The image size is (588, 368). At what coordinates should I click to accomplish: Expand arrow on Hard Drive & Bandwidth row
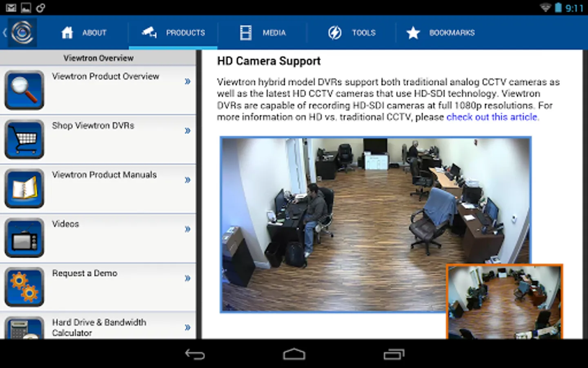tap(187, 328)
